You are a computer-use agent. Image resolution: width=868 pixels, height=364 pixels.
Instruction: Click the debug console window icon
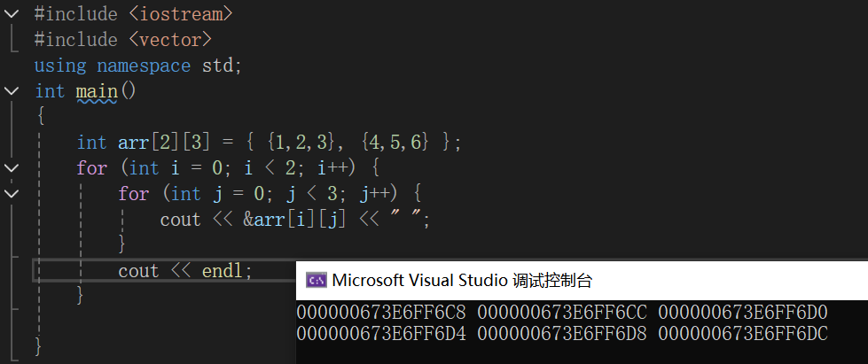[315, 281]
